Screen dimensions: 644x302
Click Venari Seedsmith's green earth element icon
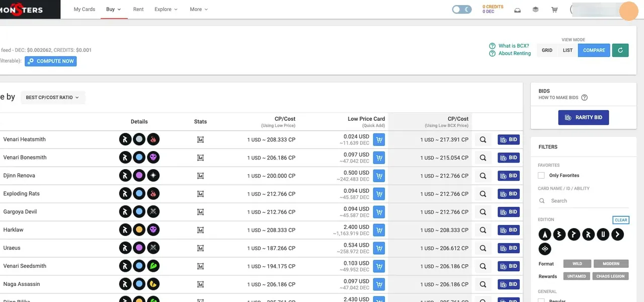click(153, 266)
